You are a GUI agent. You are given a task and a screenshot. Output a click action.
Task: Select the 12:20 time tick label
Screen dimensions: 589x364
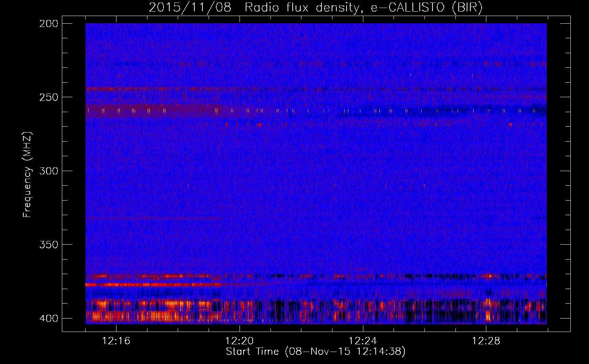tap(240, 341)
